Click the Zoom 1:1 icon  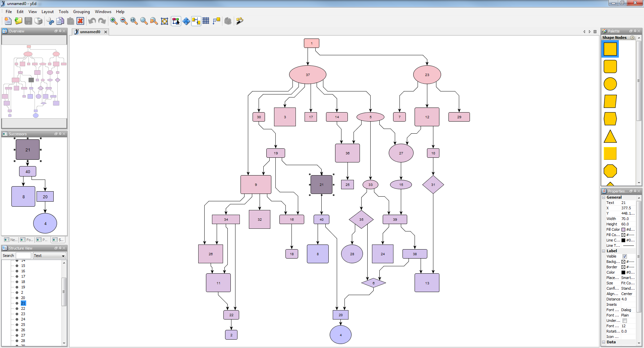134,21
